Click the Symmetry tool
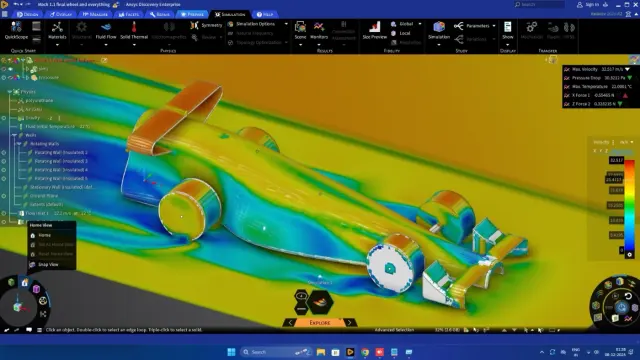Image resolution: width=640 pixels, height=360 pixels. 206,25
